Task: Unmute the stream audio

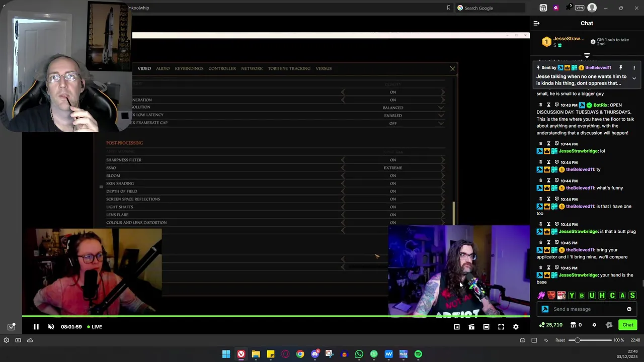Action: (x=51, y=327)
